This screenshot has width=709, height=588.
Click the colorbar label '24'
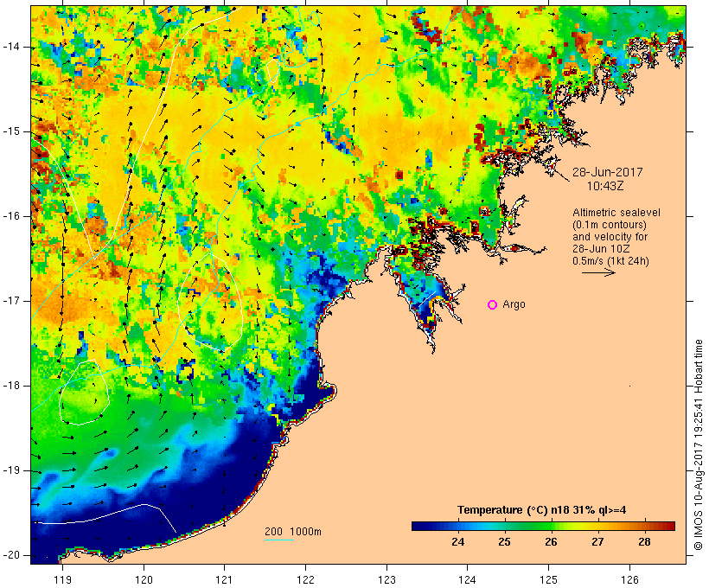pos(458,541)
